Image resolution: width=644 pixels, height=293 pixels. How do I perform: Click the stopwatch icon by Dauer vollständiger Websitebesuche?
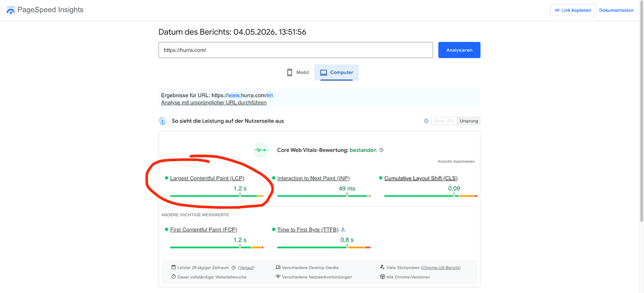173,277
